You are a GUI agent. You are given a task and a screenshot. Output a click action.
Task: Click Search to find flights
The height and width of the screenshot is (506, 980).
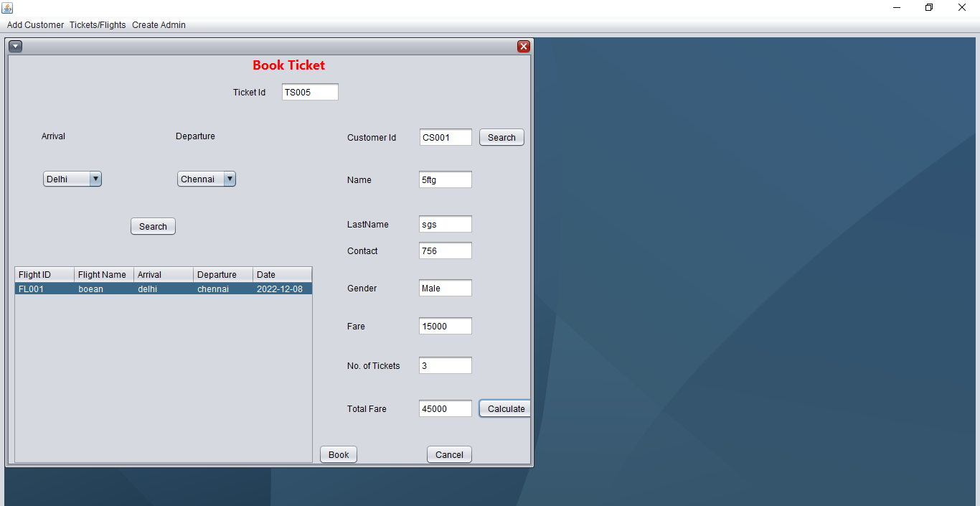[153, 225]
